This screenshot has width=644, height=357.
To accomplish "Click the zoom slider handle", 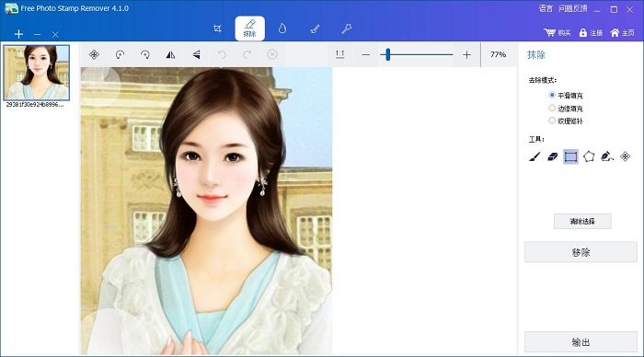I will [387, 54].
